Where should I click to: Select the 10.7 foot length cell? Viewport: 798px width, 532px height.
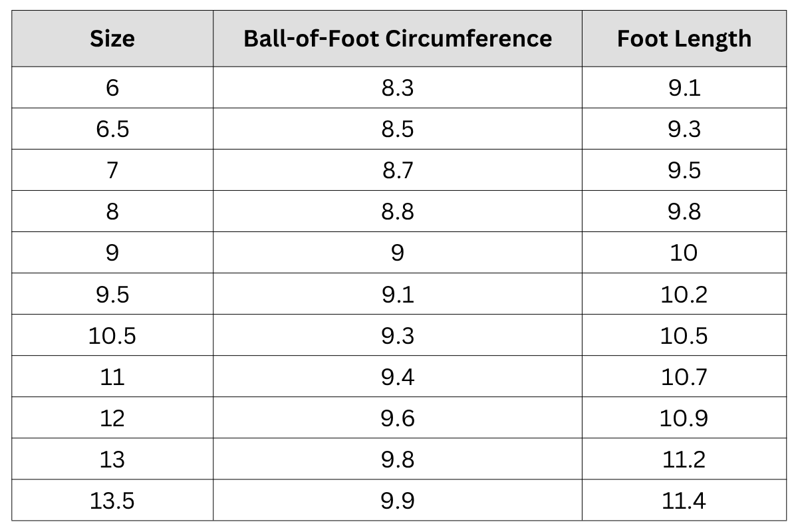(x=684, y=376)
